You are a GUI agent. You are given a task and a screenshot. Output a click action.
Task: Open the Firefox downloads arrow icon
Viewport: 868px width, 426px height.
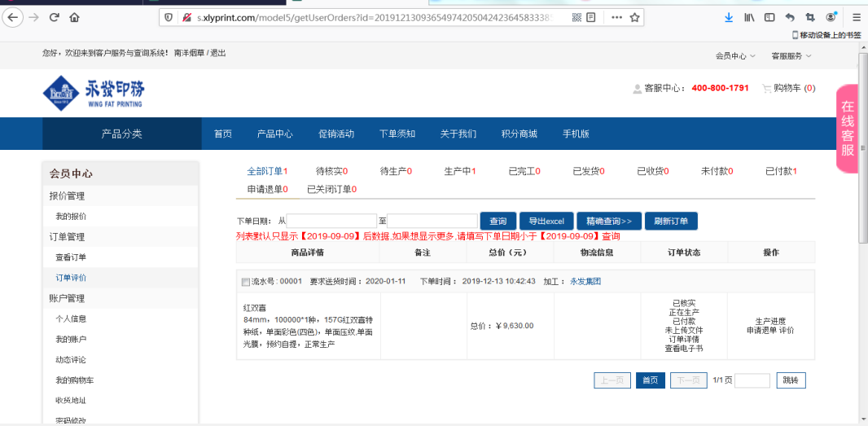coord(728,17)
